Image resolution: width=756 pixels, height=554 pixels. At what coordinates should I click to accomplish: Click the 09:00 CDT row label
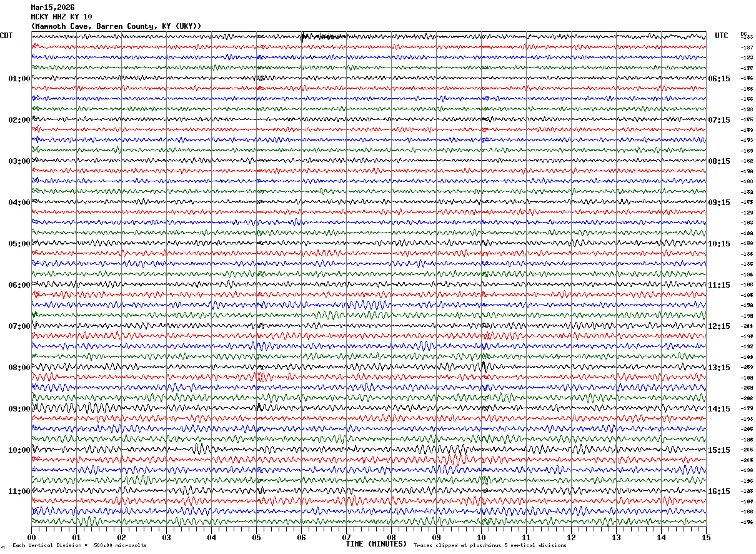coord(19,409)
